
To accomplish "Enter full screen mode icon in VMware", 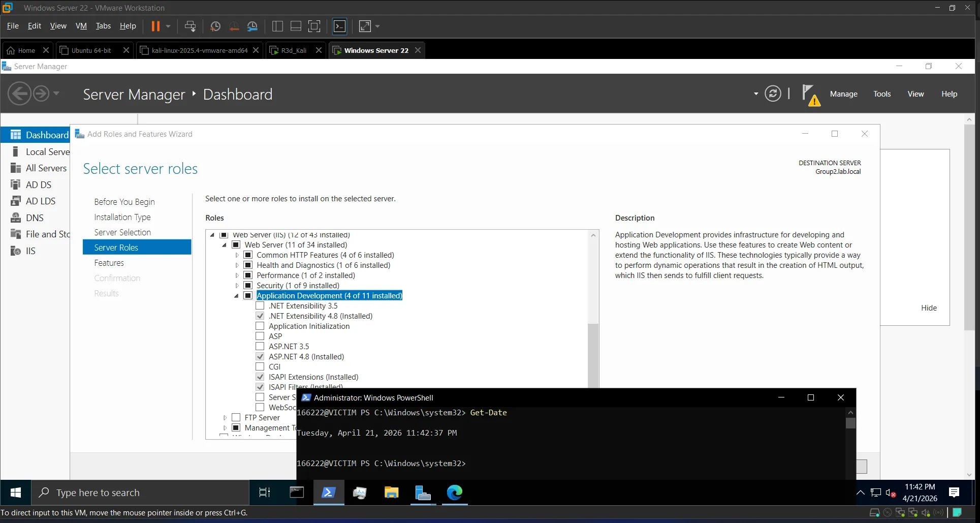I will pos(314,26).
